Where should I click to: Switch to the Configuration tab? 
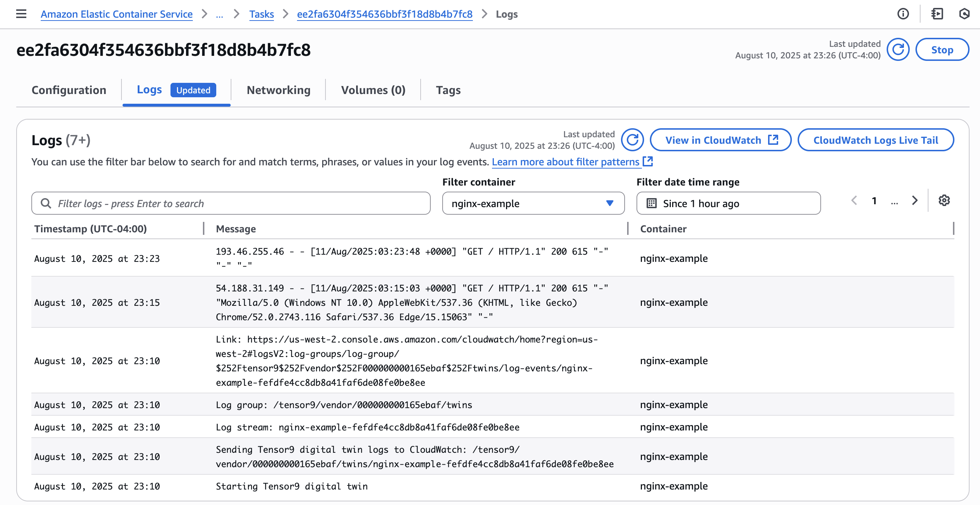pos(69,90)
